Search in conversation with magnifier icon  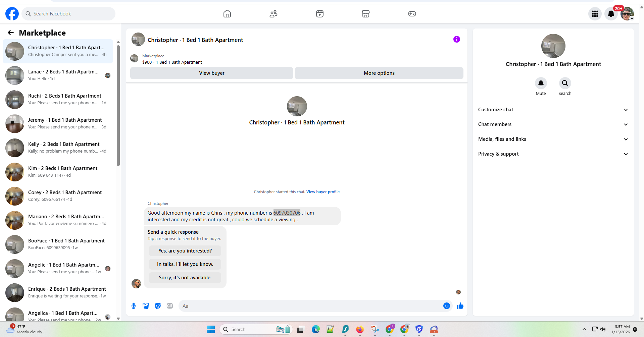[x=565, y=83]
